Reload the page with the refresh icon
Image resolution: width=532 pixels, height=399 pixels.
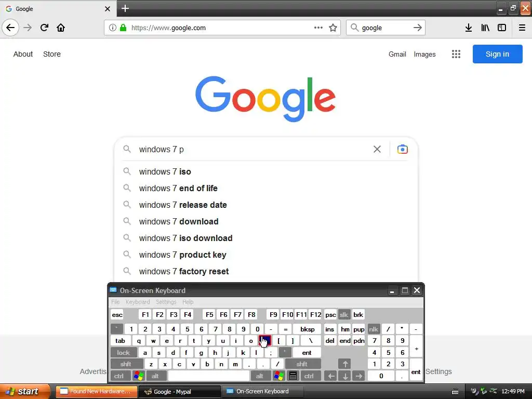44,28
